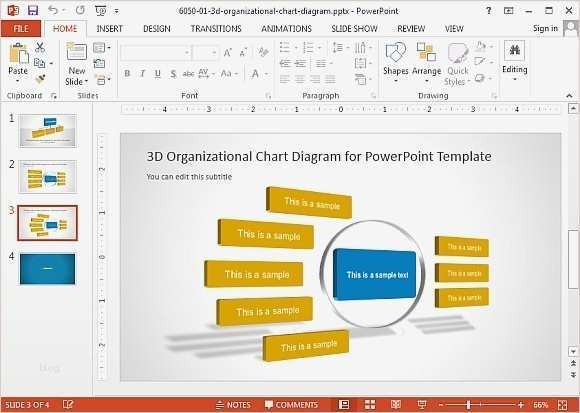This screenshot has width=580, height=413.
Task: Click the New Slide icon
Action: pyautogui.click(x=77, y=52)
